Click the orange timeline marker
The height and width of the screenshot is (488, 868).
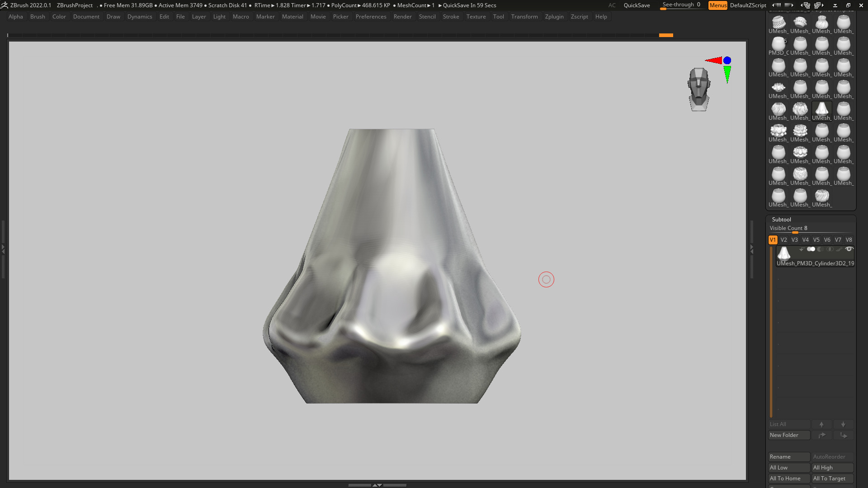pos(666,35)
